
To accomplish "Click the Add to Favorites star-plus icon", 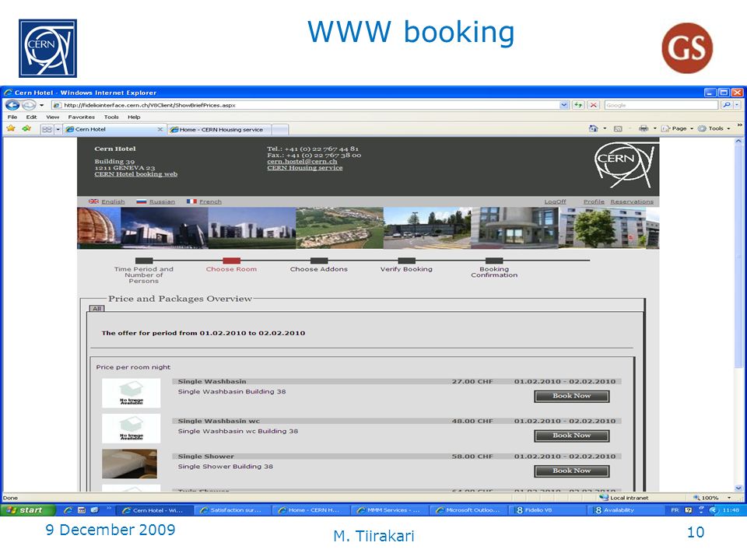I will [26, 128].
